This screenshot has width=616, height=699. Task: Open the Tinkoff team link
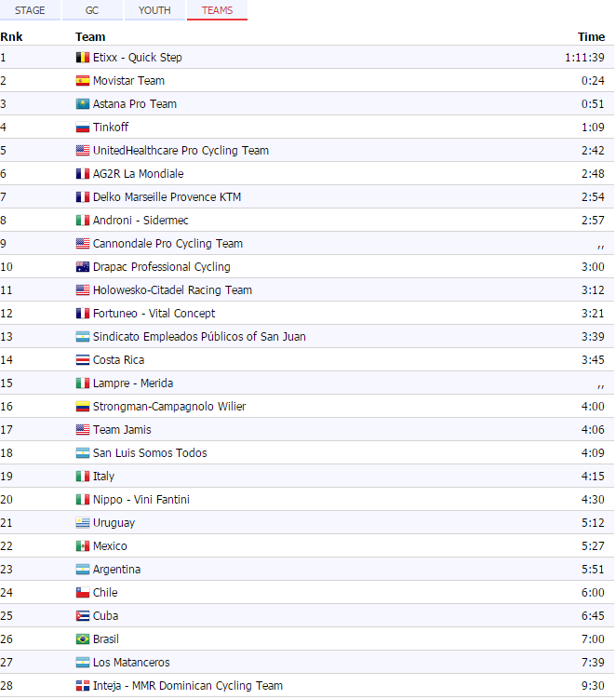[111, 128]
